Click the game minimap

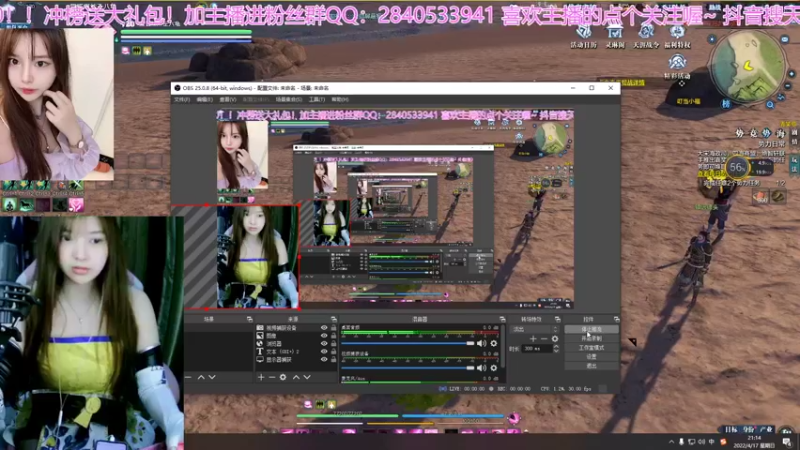(748, 67)
